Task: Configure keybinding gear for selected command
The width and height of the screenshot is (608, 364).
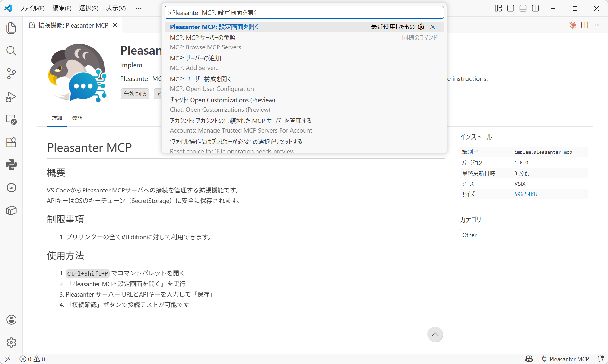Action: click(x=421, y=27)
